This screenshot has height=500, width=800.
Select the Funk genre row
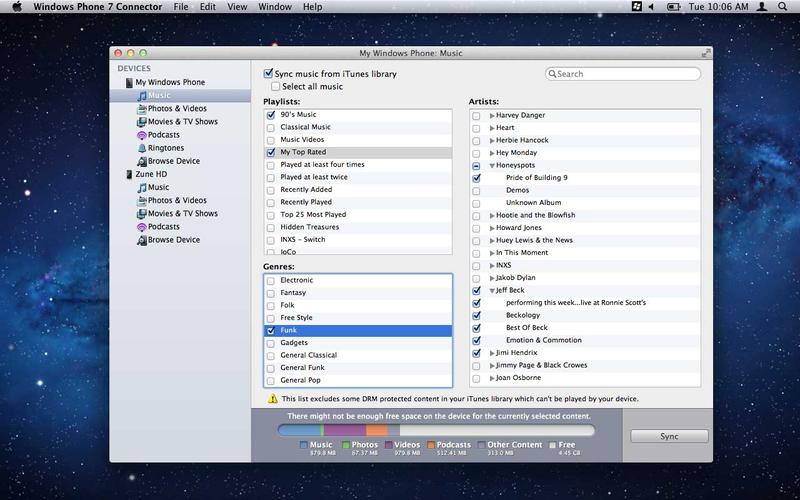point(358,330)
